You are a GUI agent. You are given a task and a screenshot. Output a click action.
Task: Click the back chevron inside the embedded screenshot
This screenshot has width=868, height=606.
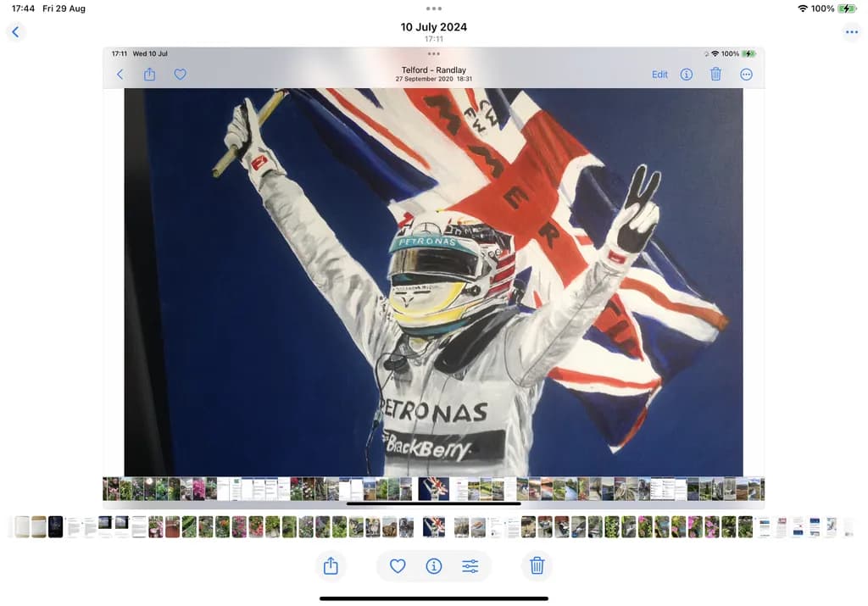coord(120,74)
